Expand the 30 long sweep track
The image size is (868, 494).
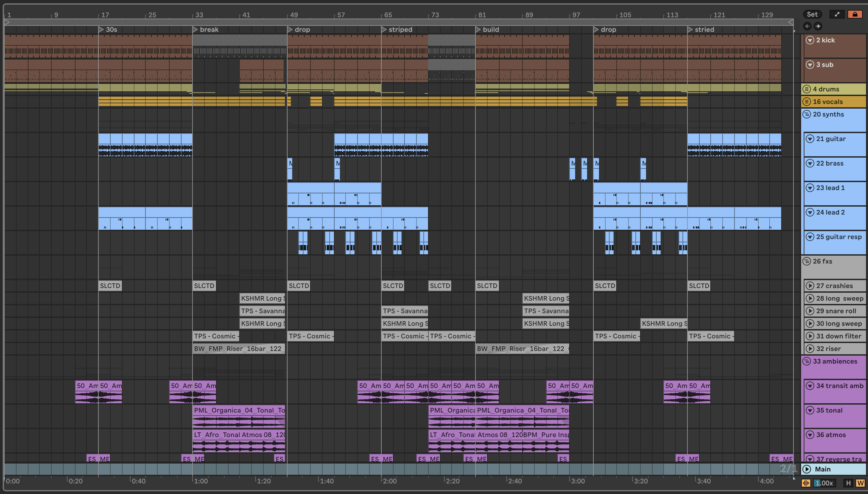[810, 323]
